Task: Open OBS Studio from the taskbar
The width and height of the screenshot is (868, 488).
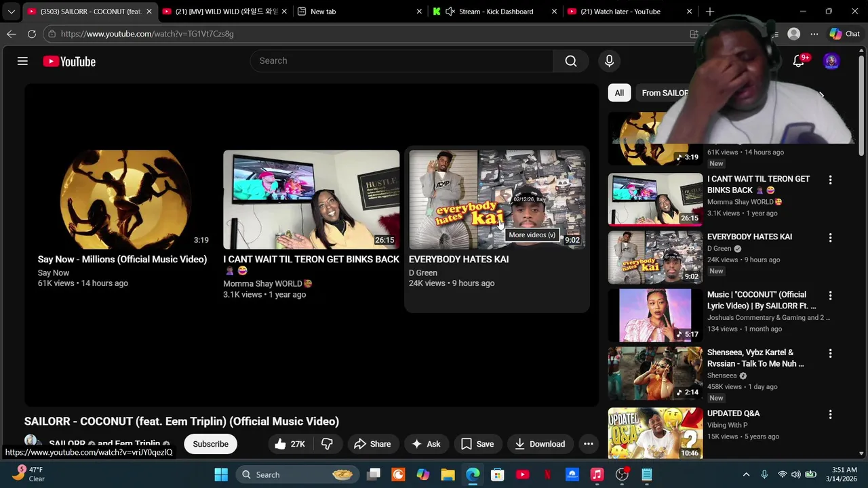Action: 622,474
